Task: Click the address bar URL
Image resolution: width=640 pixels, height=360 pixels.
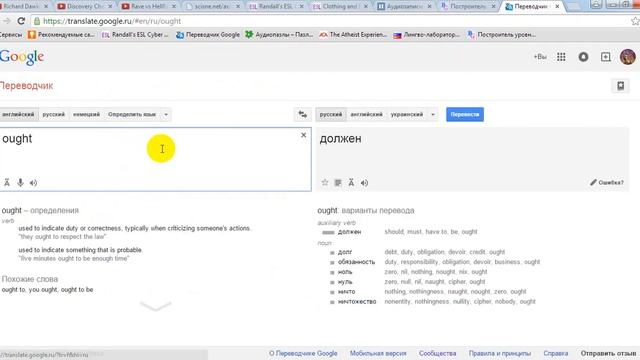Action: (x=112, y=21)
